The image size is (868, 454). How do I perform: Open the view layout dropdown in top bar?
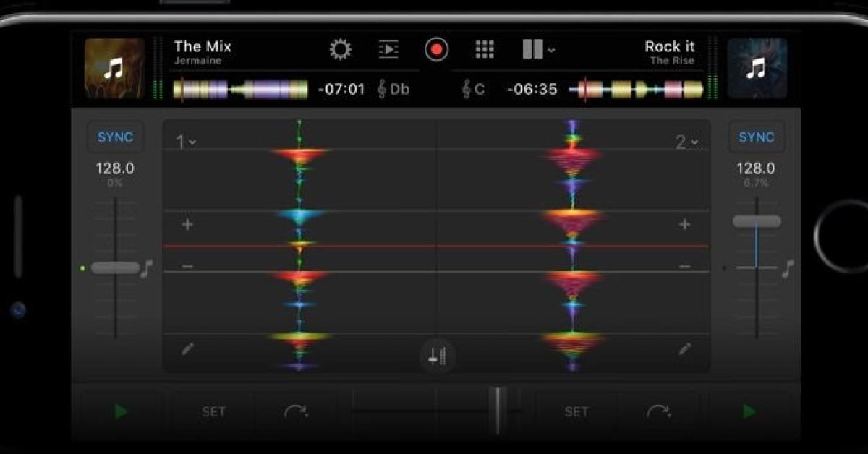(x=538, y=49)
